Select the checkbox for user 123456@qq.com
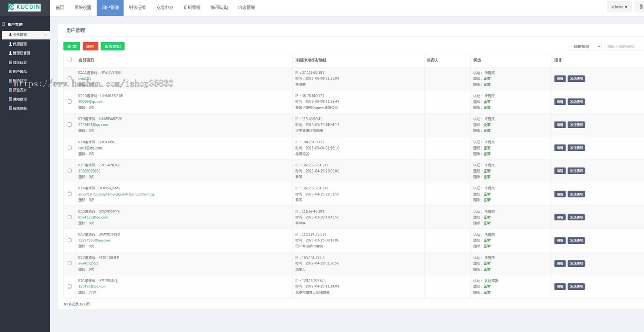Image resolution: width=644 pixels, height=332 pixels. 69,286
